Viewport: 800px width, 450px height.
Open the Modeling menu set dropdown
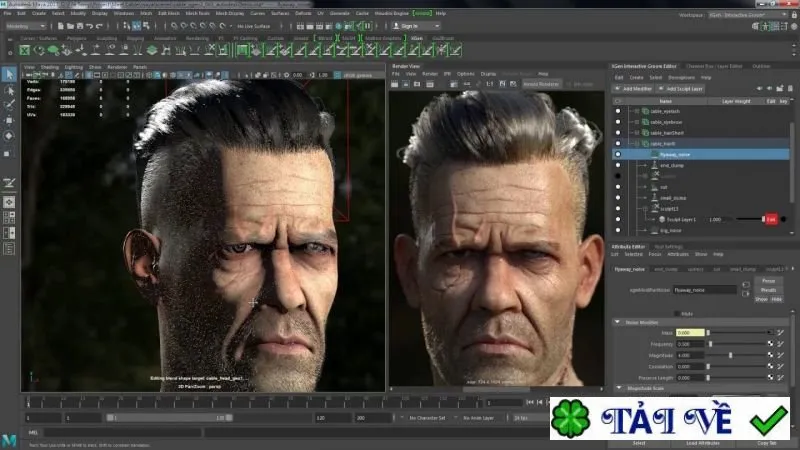coord(26,26)
